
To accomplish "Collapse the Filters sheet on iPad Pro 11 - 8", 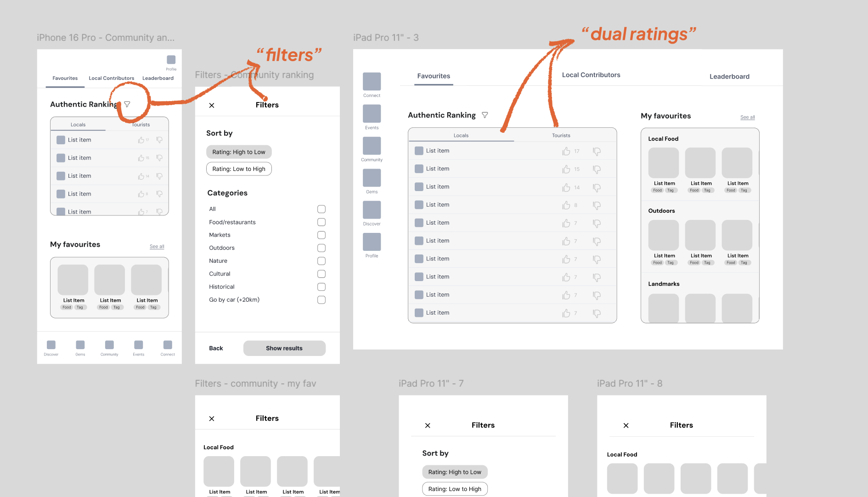I will [626, 425].
